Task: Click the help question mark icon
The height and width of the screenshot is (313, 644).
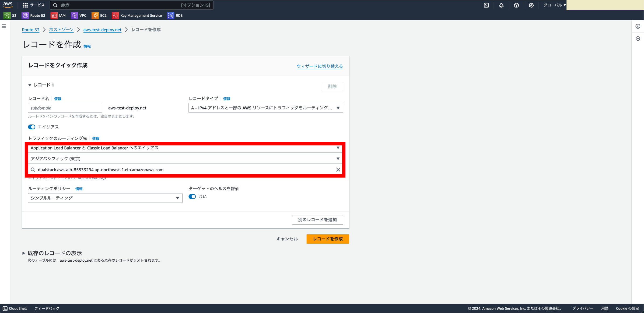Action: [x=516, y=5]
